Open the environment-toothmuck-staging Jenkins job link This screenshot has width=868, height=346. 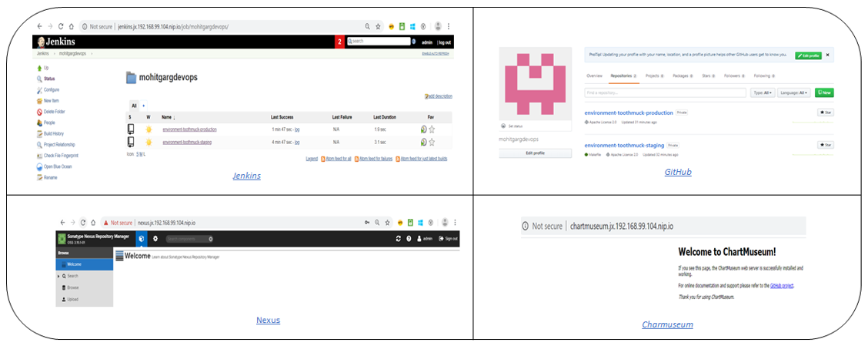[x=187, y=143]
